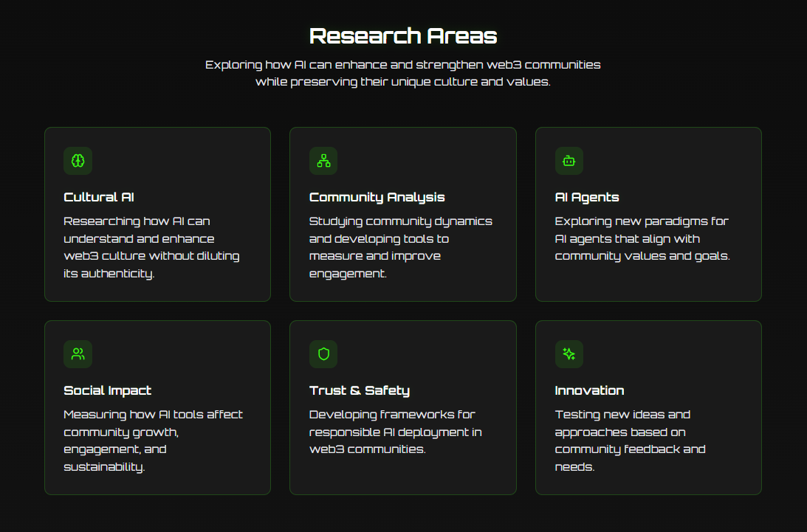Select the Community Analysis heading
Screen dimensions: 807x532
point(377,198)
